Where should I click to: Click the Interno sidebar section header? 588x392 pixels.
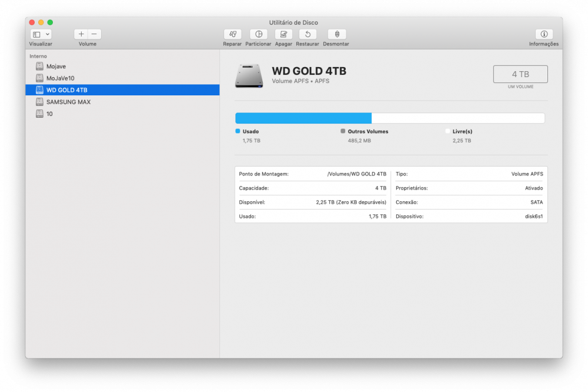38,56
